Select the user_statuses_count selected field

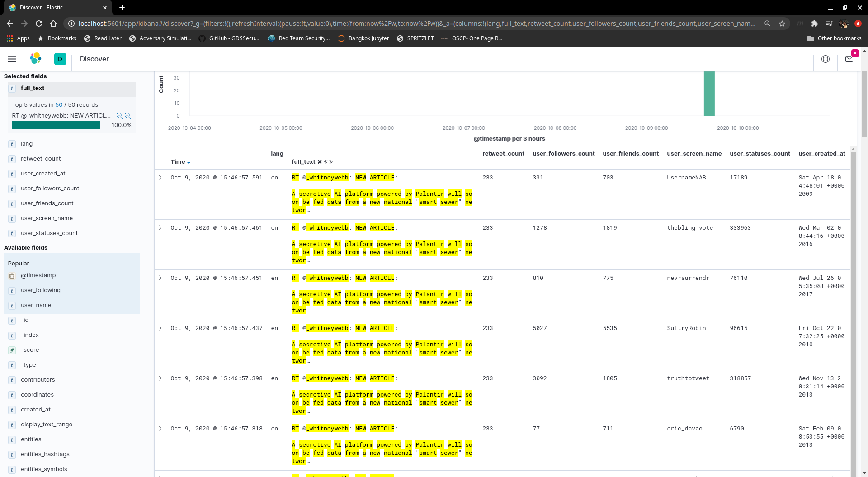pyautogui.click(x=49, y=233)
